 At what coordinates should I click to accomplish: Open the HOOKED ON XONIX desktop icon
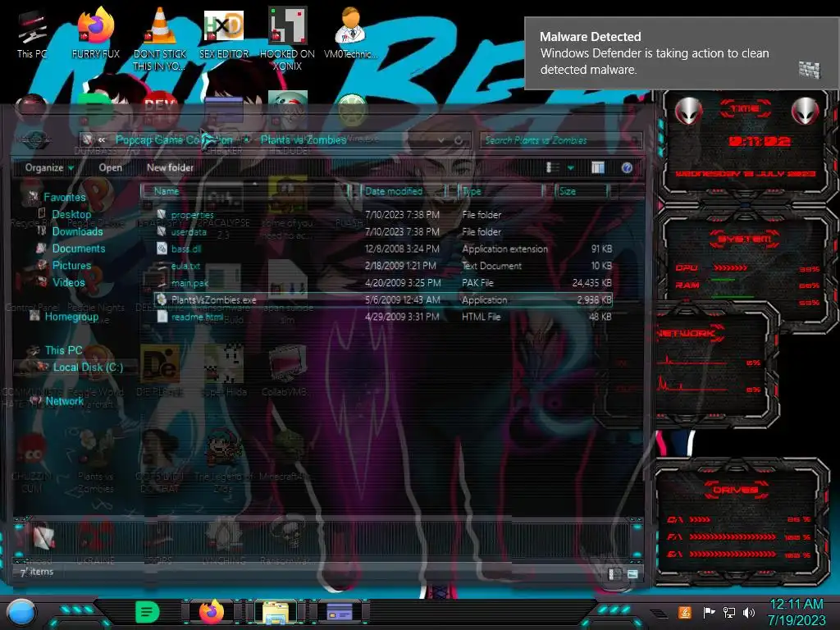point(287,39)
